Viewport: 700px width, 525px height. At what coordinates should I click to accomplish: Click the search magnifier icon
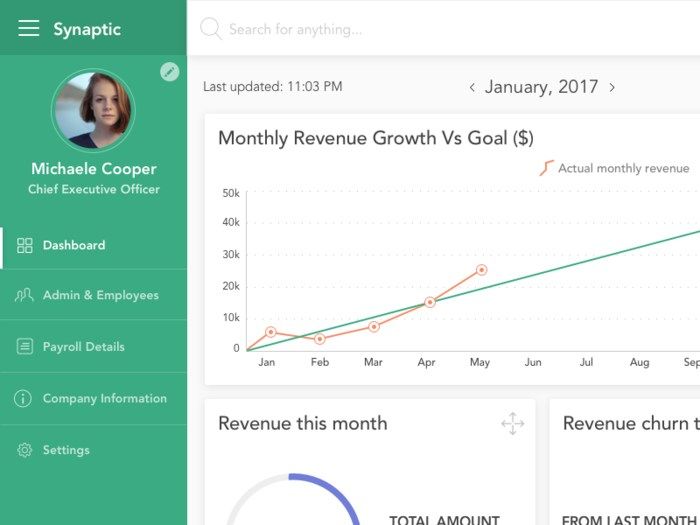click(x=211, y=29)
